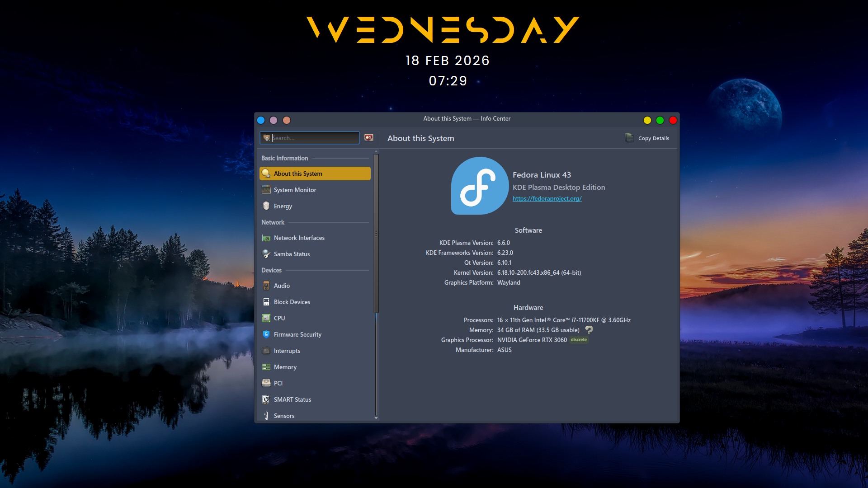Minimize Info Center with the yellow button

[x=647, y=120]
